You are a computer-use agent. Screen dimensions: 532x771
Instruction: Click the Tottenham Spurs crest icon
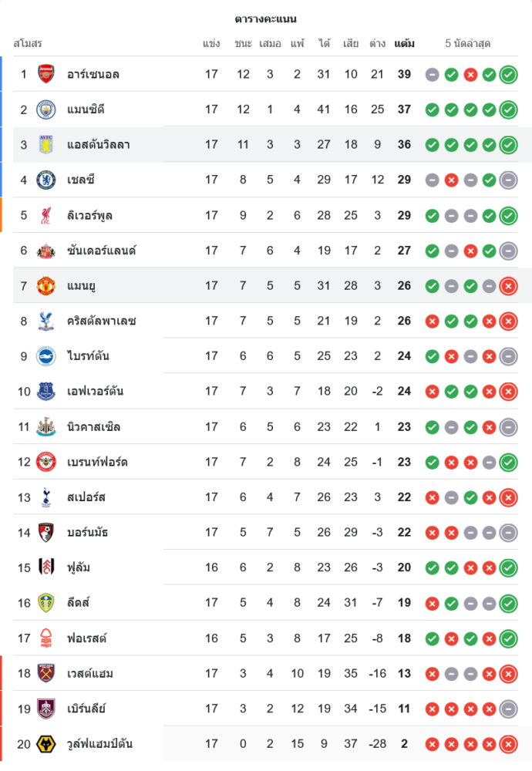pyautogui.click(x=46, y=497)
